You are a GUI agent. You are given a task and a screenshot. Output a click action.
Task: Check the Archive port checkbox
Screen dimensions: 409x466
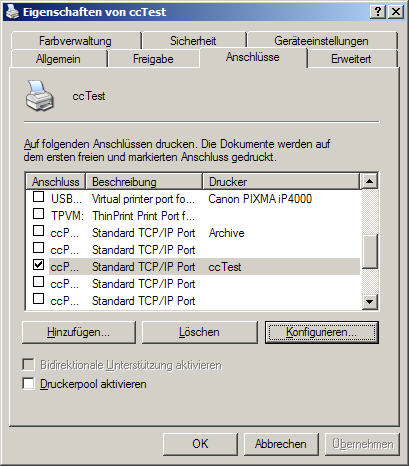[38, 231]
